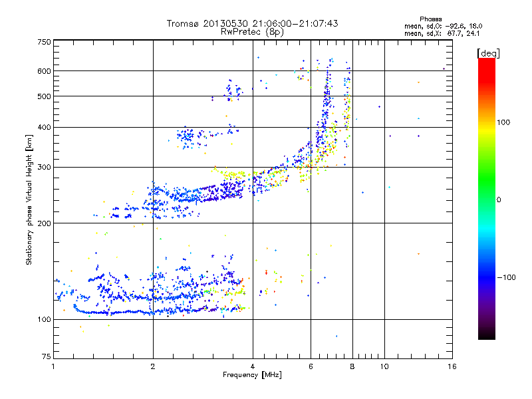Image resolution: width=532 pixels, height=399 pixels.
Task: Click the x-axis '4' tick label
Action: click(x=253, y=366)
